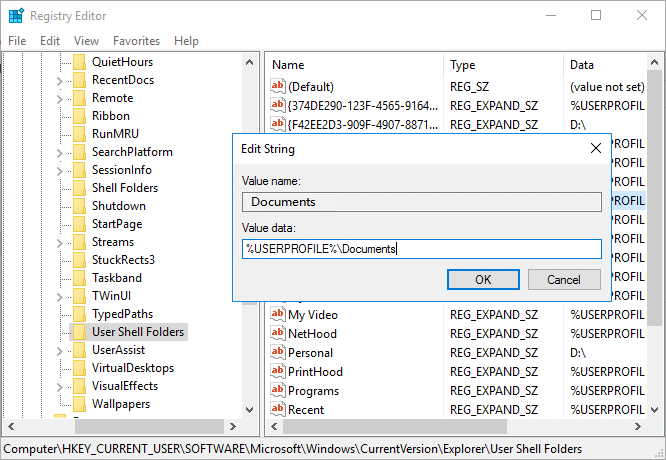
Task: Click the folder icon next to Wallpapers
Action: (79, 404)
